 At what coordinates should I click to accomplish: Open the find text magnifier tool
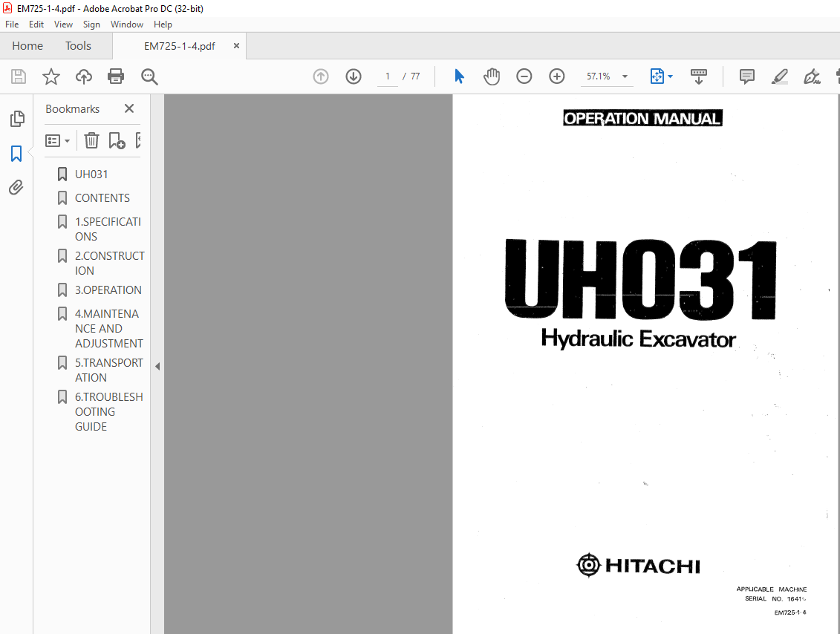click(x=149, y=76)
